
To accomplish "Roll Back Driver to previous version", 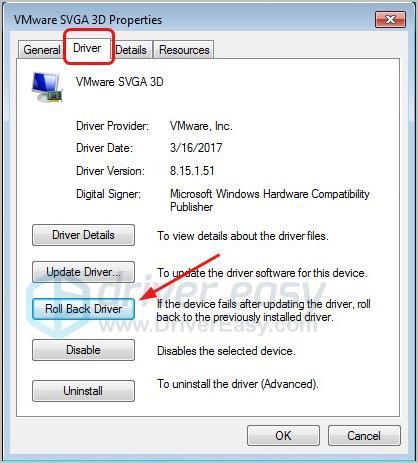I will point(84,309).
